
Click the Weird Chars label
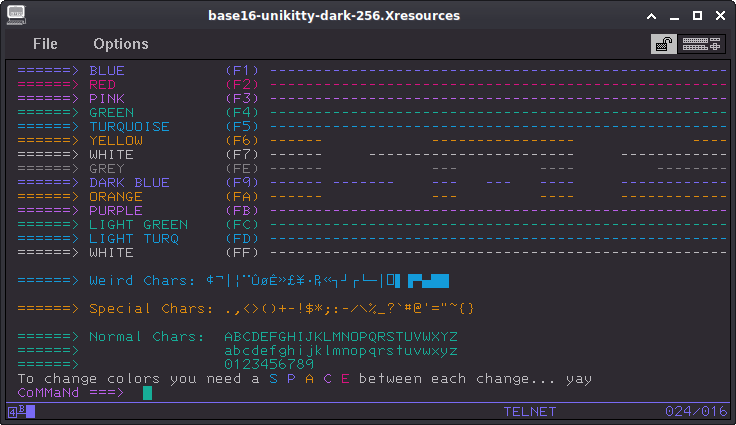142,280
